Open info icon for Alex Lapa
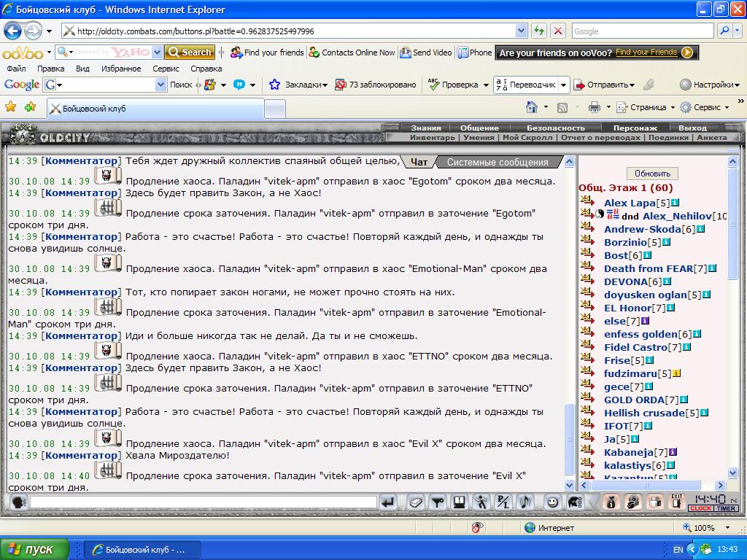 point(676,203)
